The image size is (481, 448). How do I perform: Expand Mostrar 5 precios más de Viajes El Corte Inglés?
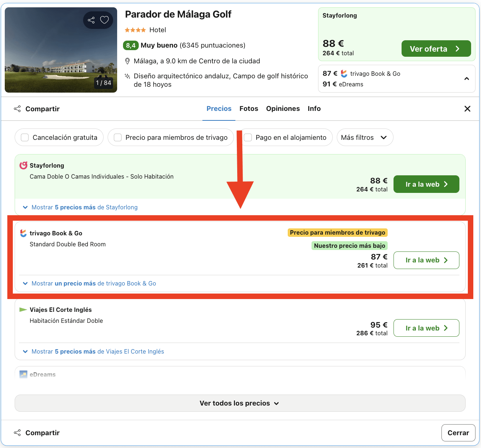click(x=93, y=351)
